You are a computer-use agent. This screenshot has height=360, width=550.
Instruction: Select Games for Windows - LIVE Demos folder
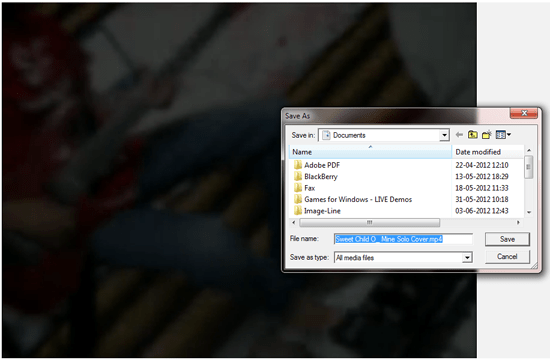pos(353,199)
